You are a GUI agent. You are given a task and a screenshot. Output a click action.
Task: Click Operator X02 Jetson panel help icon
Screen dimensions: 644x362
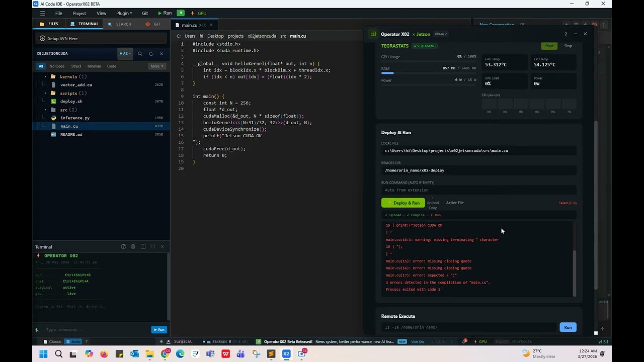[566, 34]
